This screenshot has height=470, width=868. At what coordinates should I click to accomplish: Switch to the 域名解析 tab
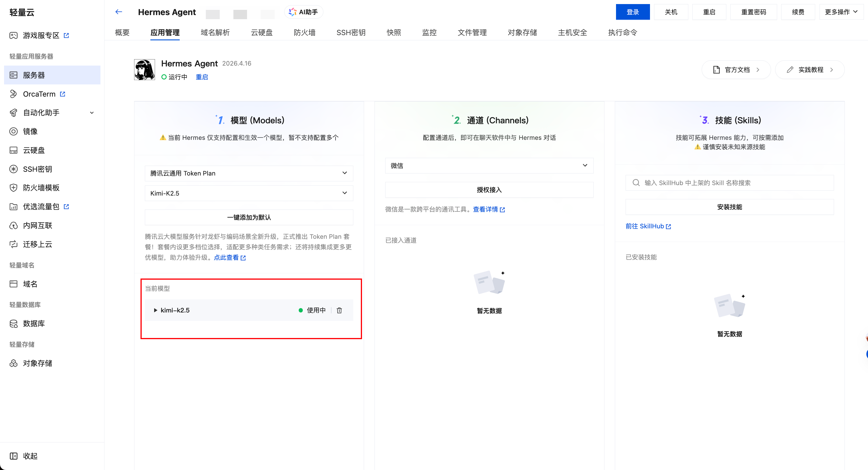click(215, 32)
